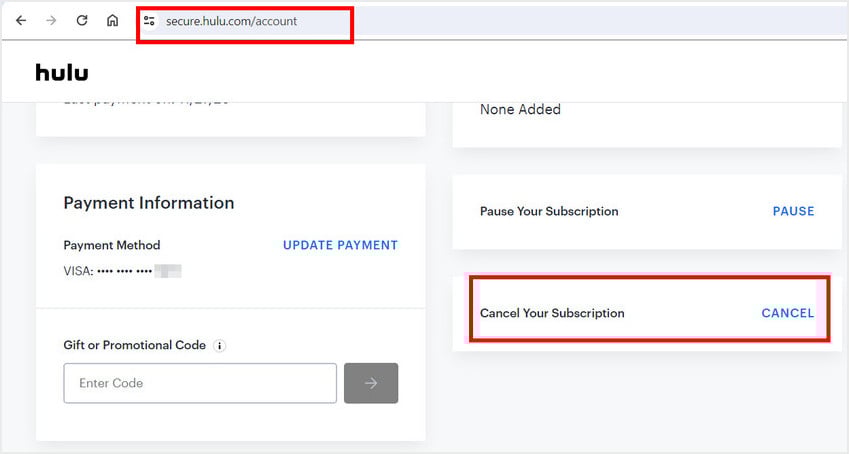Image resolution: width=849 pixels, height=454 pixels.
Task: Click the Cancel Your Subscription label
Action: (552, 313)
